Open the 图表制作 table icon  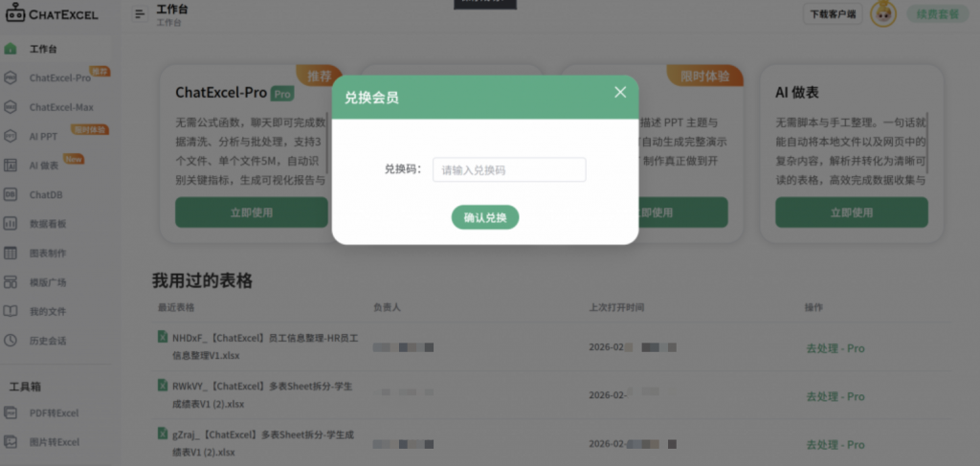click(11, 253)
